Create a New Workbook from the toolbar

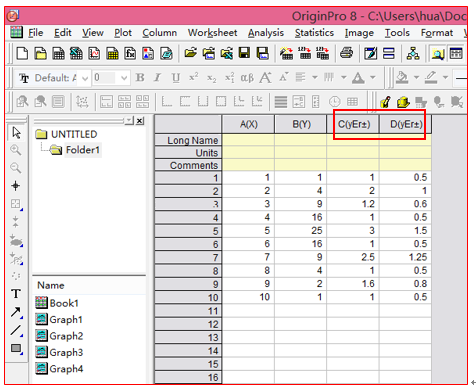pyautogui.click(x=59, y=53)
